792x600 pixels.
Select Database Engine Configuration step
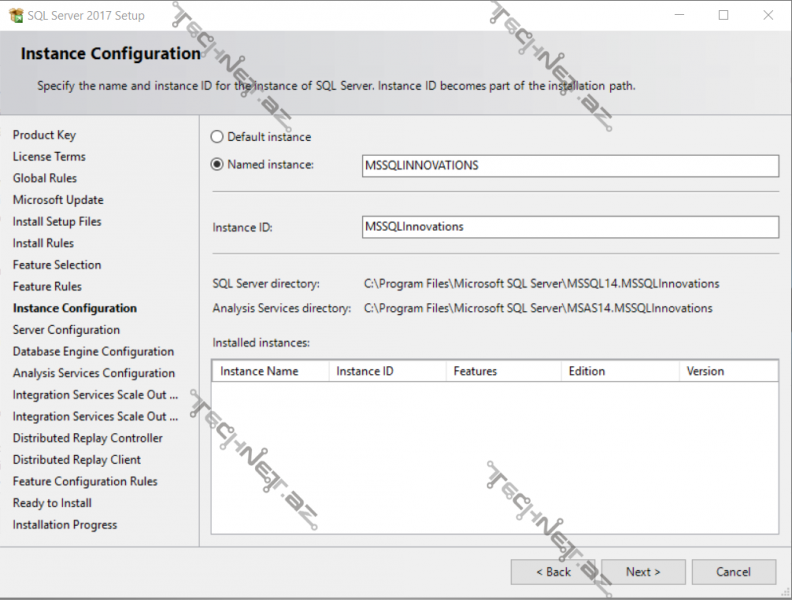coord(93,352)
